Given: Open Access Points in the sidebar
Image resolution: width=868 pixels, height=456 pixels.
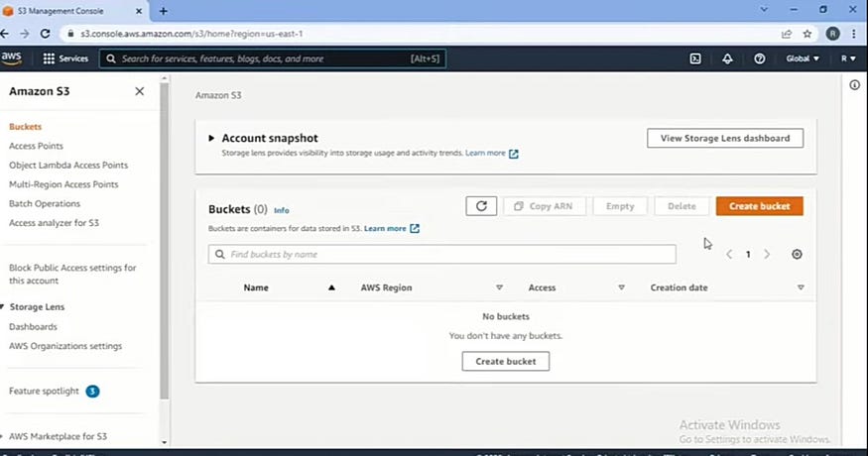Looking at the screenshot, I should (x=36, y=146).
